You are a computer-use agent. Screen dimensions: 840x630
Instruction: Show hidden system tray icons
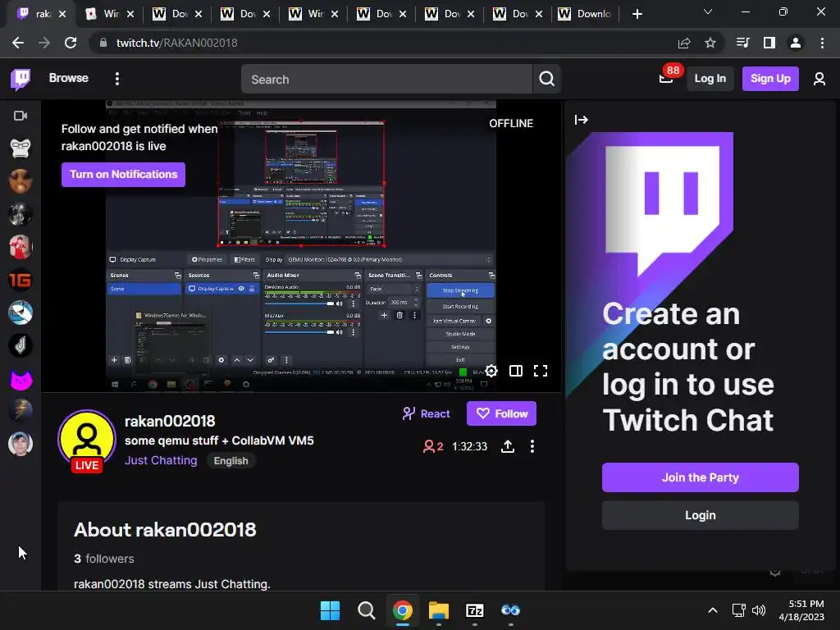[713, 610]
